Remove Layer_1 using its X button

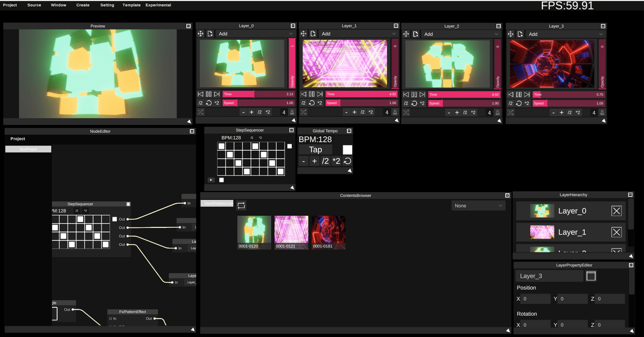pyautogui.click(x=616, y=232)
